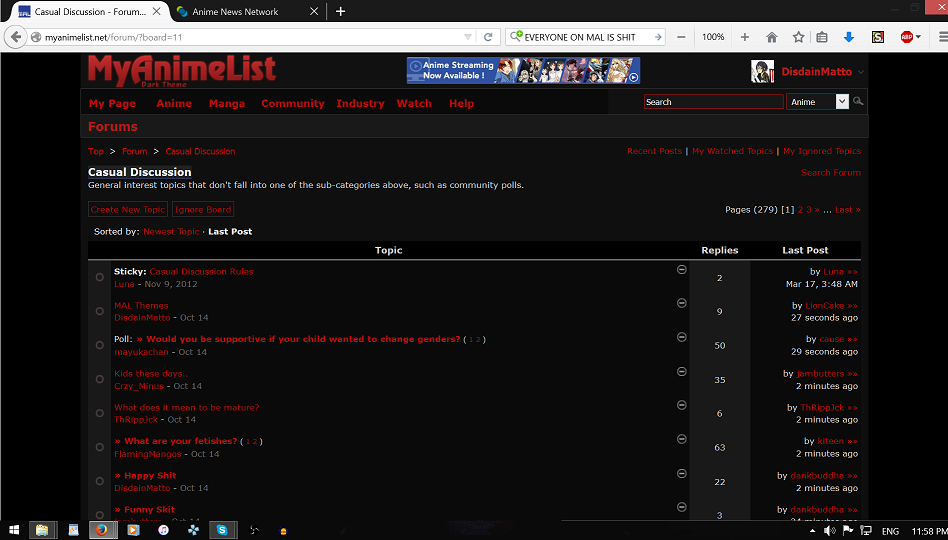Sort topics by Newest Topic
Screen dimensions: 948x540
171,232
